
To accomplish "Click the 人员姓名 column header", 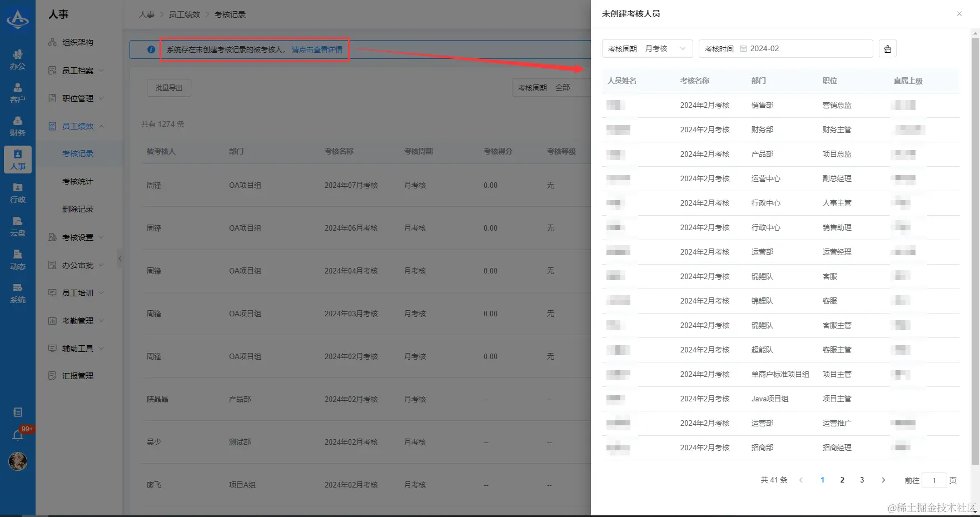I will pos(622,81).
